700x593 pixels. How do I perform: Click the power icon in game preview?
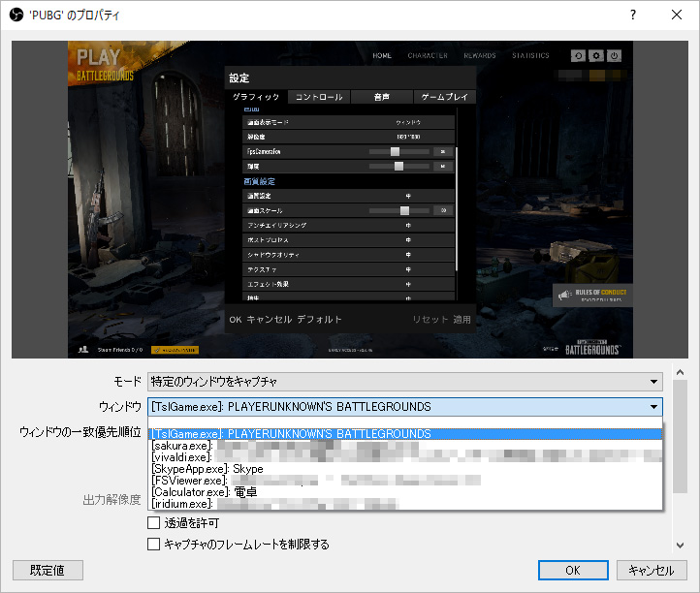tap(614, 56)
